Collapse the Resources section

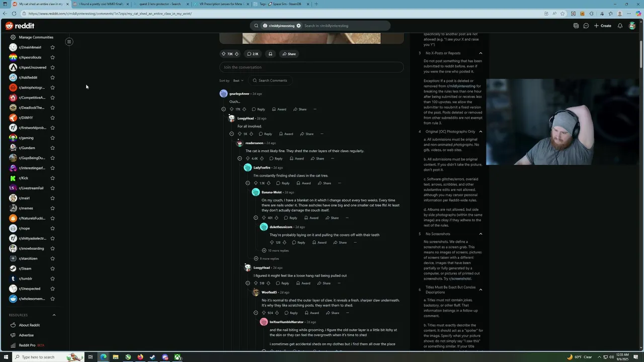[x=54, y=315]
